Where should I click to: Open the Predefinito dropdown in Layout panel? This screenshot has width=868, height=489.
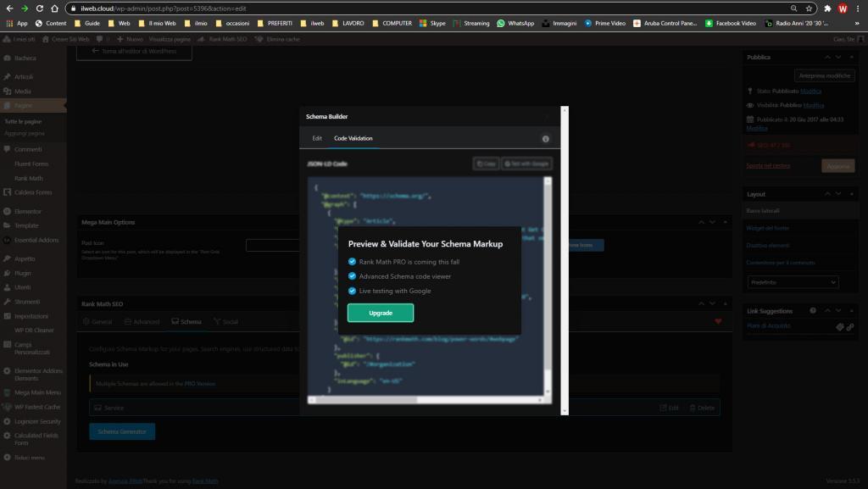(793, 282)
